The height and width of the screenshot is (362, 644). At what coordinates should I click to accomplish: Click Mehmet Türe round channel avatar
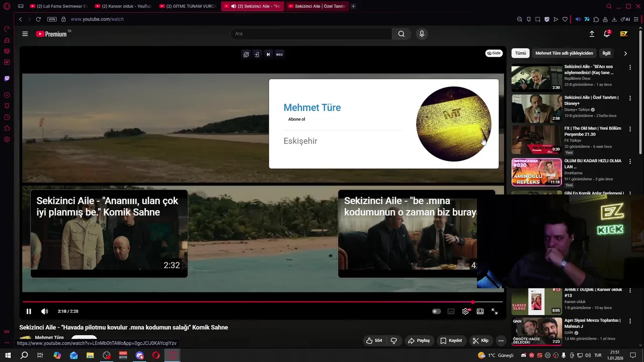(x=453, y=124)
